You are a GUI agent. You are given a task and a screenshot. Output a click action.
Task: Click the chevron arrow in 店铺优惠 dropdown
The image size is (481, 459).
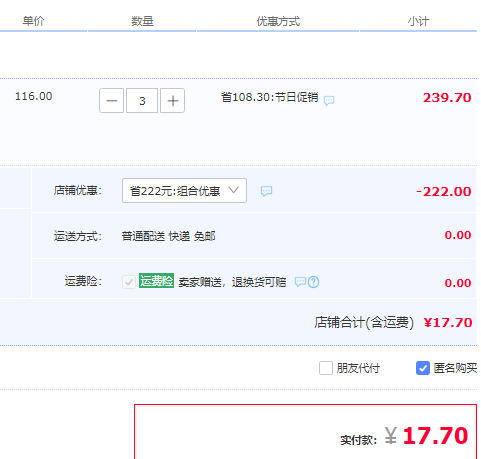click(x=234, y=190)
